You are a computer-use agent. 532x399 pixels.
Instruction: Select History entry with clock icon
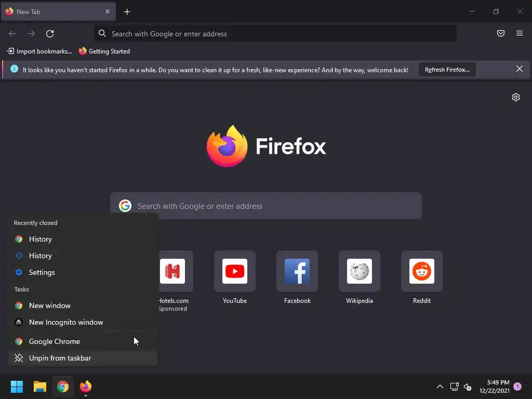pyautogui.click(x=82, y=256)
